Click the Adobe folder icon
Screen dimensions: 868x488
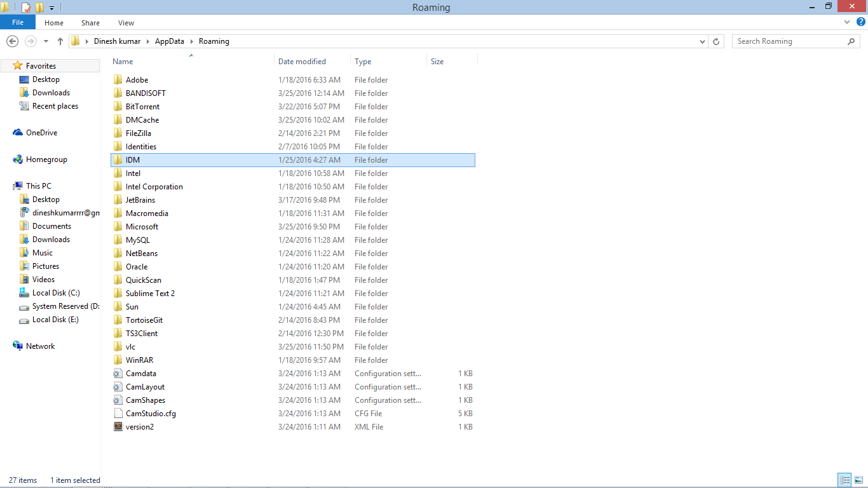[x=118, y=80]
